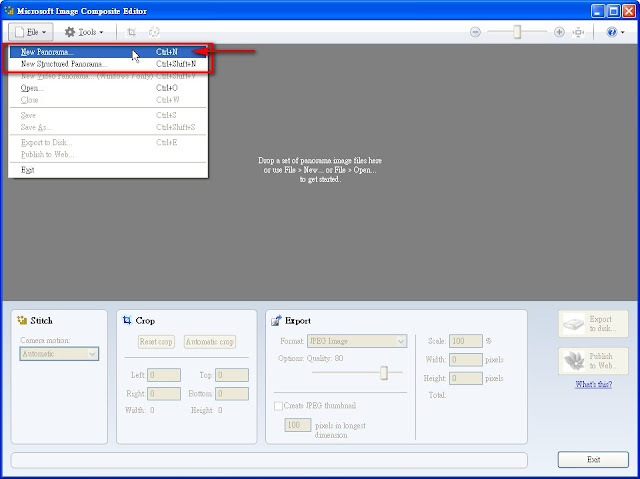Click the export Width pixels field

coord(466,360)
